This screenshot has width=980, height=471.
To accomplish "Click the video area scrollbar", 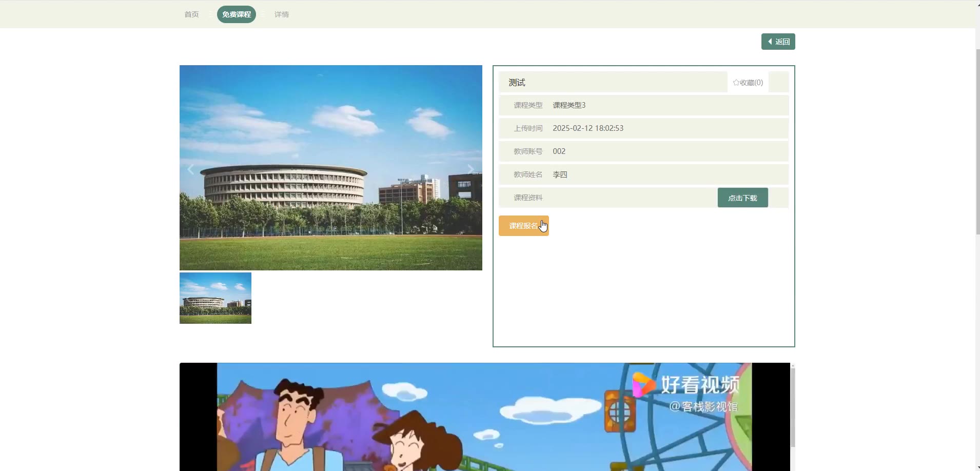I will [x=793, y=408].
